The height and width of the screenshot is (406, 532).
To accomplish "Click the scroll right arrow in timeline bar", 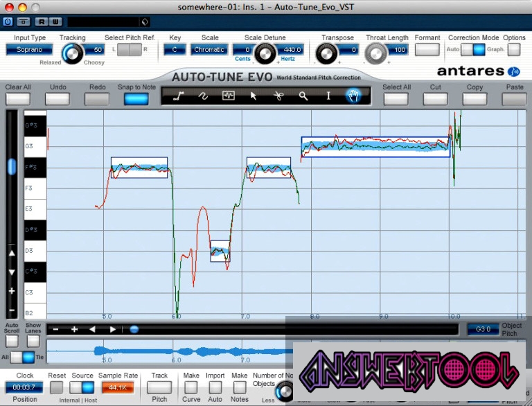I will point(113,329).
